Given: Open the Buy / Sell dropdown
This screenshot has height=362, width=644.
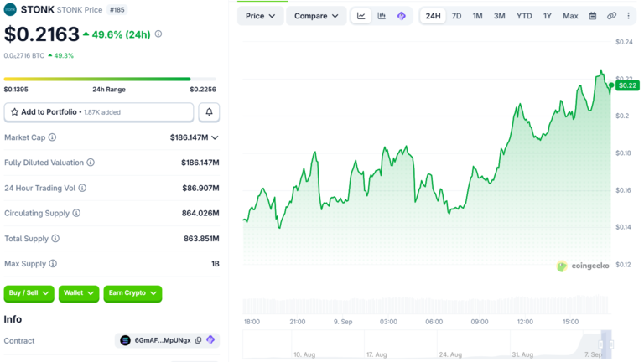Looking at the screenshot, I should [x=29, y=293].
